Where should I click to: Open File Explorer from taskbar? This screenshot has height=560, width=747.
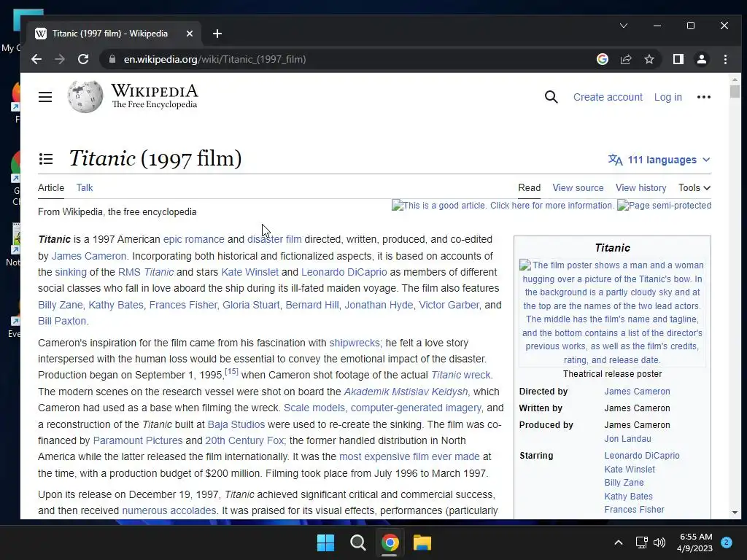[422, 542]
